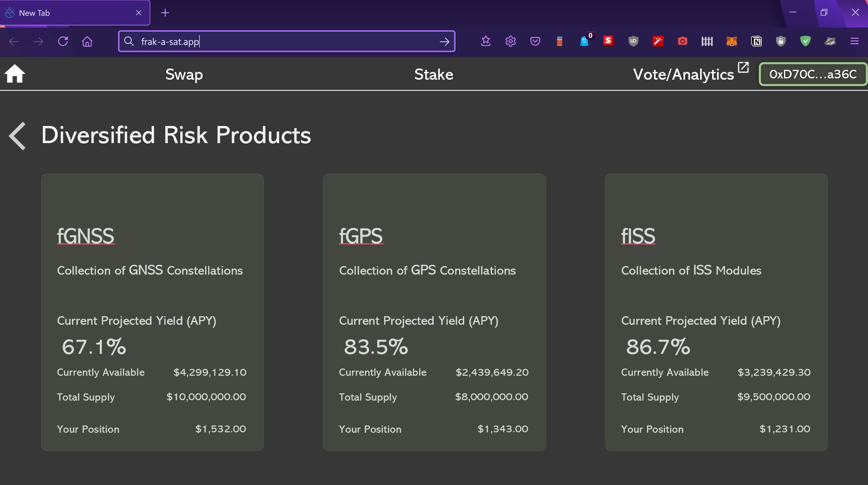Click 'Collection of GPS Constellations' text

coord(427,270)
